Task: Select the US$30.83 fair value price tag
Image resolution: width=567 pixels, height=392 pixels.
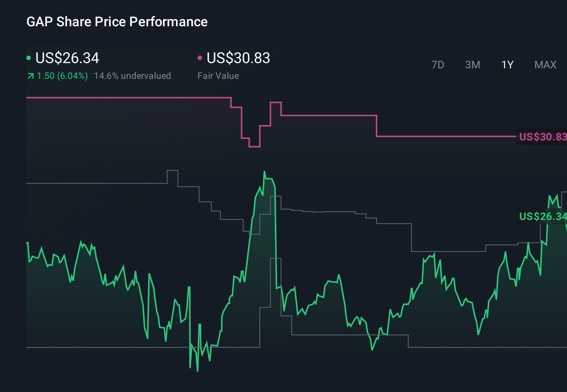Action: (x=542, y=137)
